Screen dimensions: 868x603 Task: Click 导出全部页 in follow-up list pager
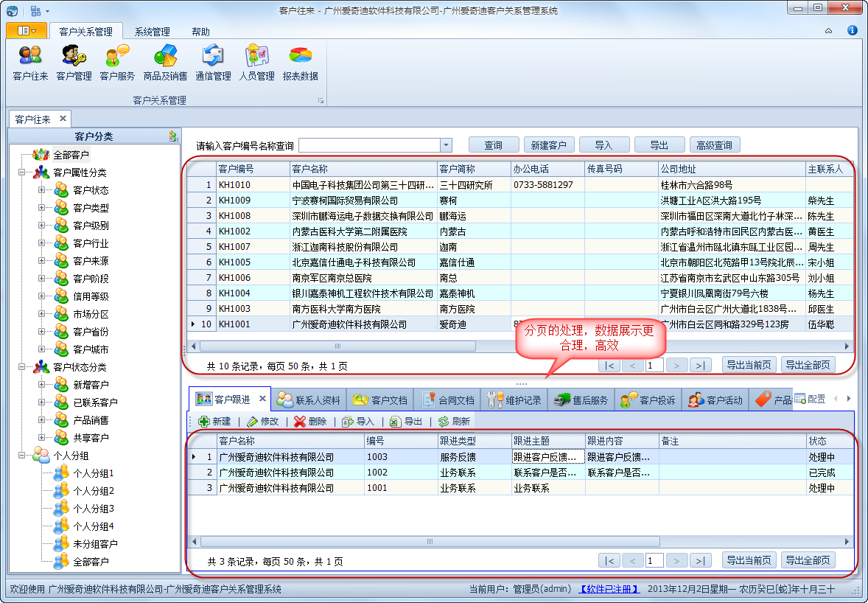(x=808, y=560)
